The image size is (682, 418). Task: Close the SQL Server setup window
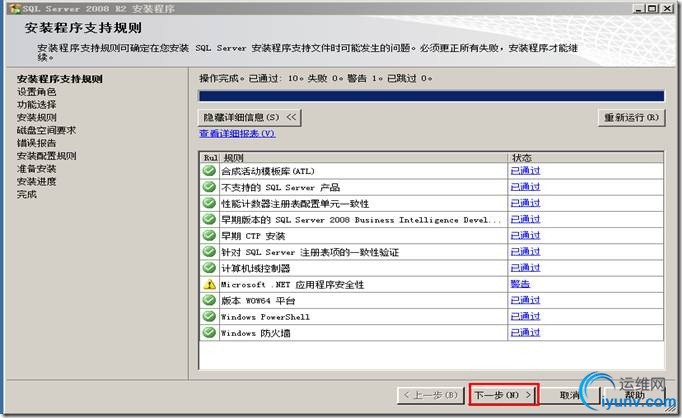[x=667, y=8]
